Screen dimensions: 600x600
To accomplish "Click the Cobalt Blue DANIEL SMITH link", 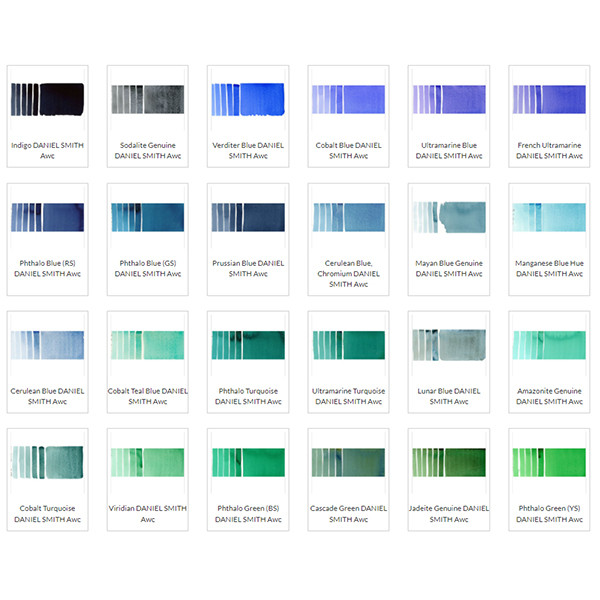I will tap(348, 150).
